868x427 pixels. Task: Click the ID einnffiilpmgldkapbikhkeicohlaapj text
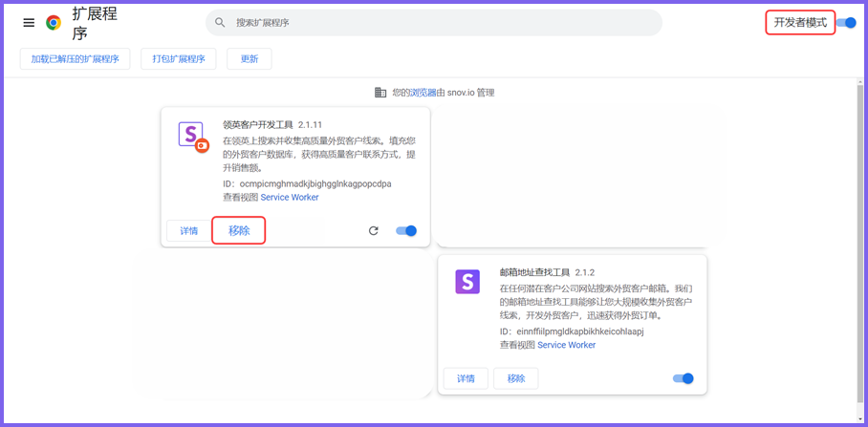click(573, 331)
